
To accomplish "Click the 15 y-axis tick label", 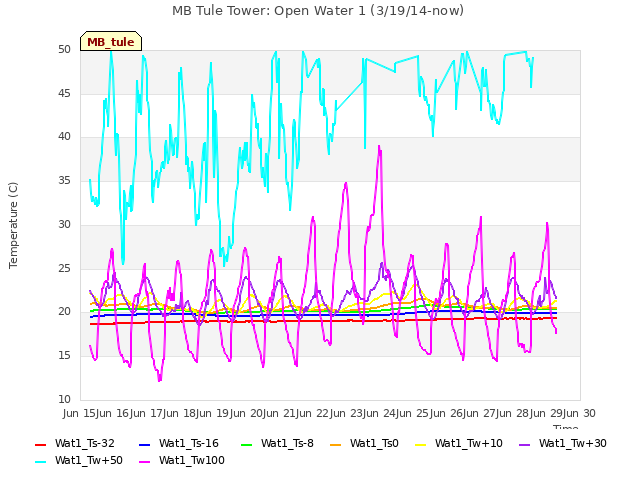I will point(64,356).
